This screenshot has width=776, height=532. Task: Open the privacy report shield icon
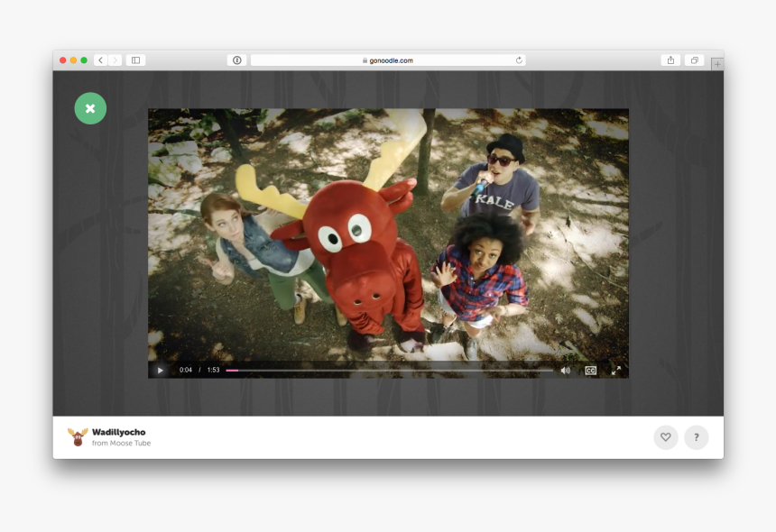[x=237, y=60]
